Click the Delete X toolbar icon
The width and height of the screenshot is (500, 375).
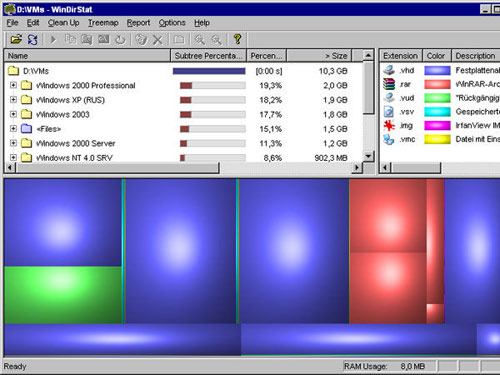(157, 40)
